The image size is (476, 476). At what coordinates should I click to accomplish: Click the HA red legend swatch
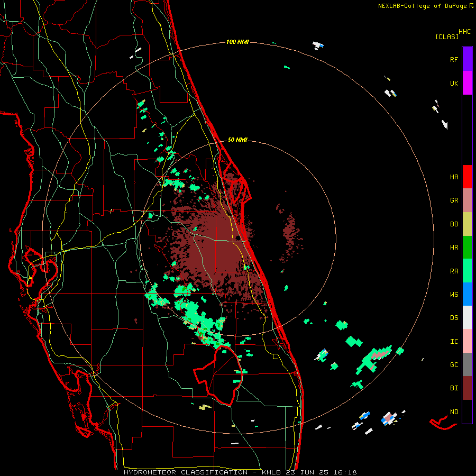tap(467, 177)
